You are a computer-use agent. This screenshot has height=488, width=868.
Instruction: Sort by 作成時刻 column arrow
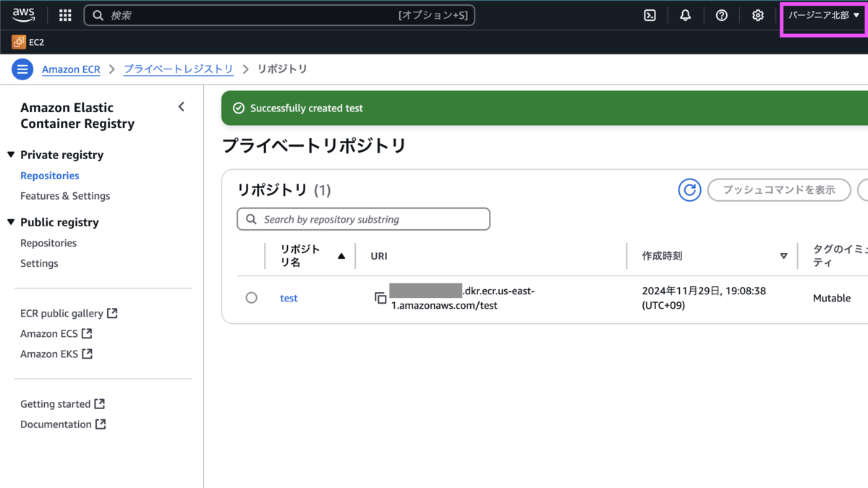click(783, 256)
